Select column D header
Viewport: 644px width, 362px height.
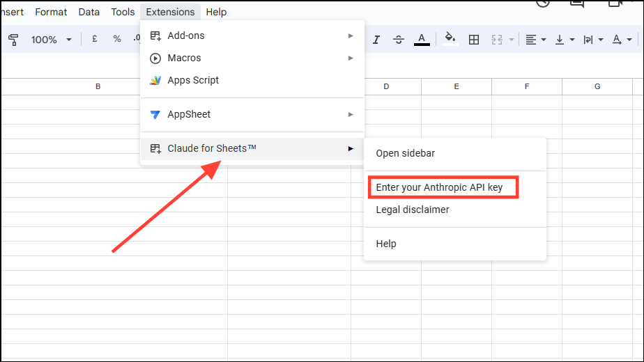[x=386, y=86]
